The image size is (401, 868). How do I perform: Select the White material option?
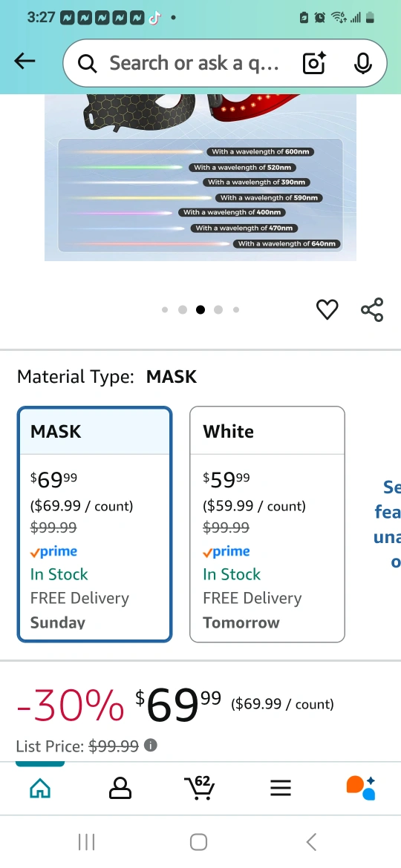pyautogui.click(x=267, y=525)
